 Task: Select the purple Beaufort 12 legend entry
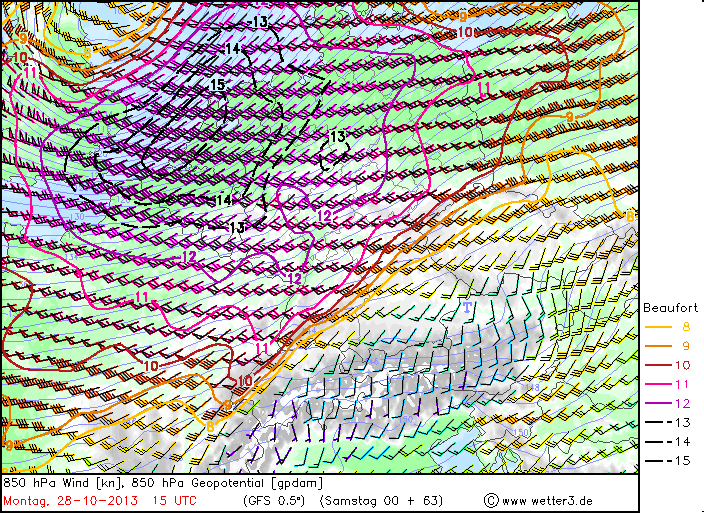[x=668, y=403]
